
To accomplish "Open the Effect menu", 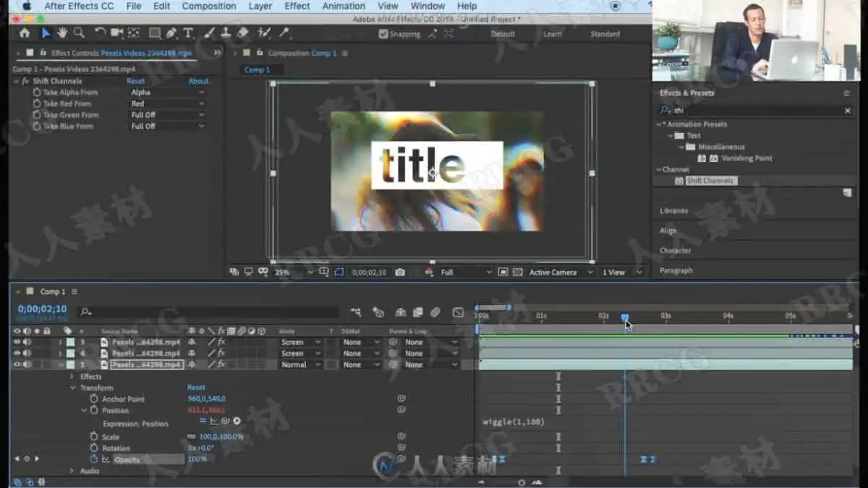I will coord(297,6).
